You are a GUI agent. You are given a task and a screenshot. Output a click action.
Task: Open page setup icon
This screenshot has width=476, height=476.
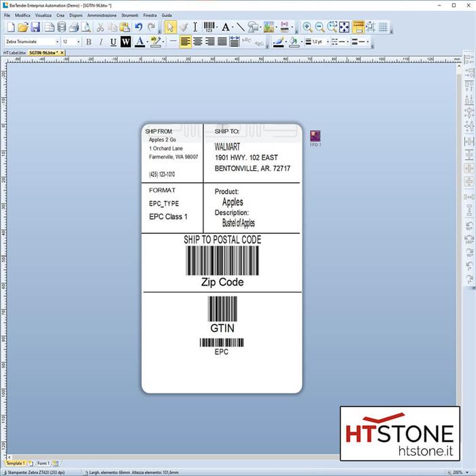pos(49,27)
